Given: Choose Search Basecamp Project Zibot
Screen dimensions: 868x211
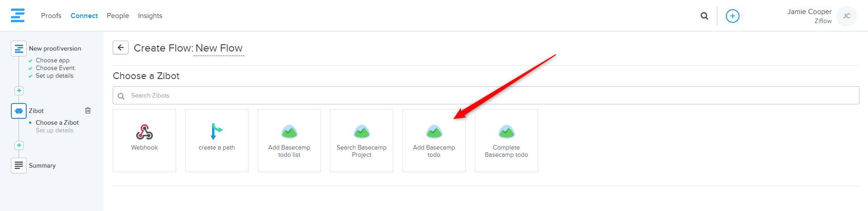Looking at the screenshot, I should (x=362, y=140).
